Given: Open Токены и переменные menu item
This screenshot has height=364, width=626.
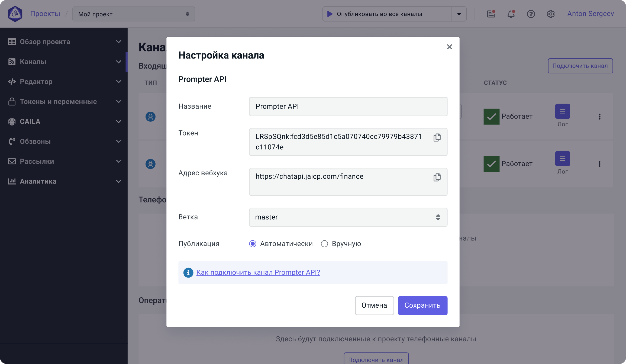Looking at the screenshot, I should pyautogui.click(x=64, y=102).
